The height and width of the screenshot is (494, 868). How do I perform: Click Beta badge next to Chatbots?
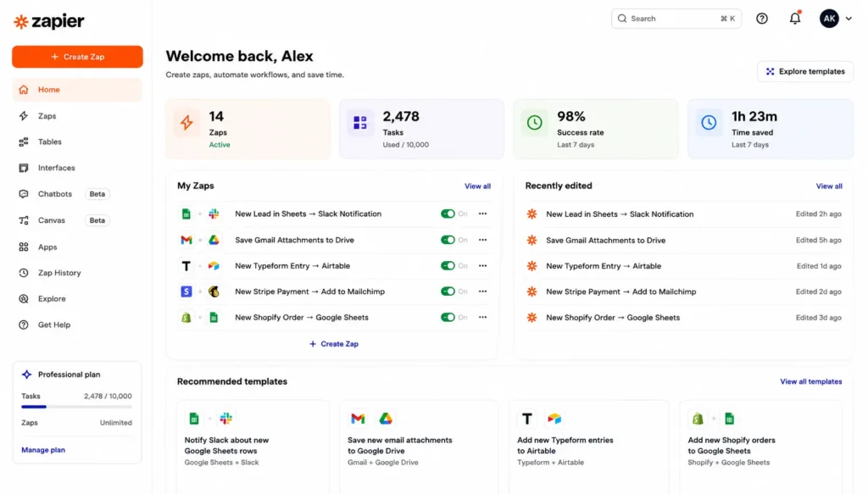pyautogui.click(x=97, y=194)
